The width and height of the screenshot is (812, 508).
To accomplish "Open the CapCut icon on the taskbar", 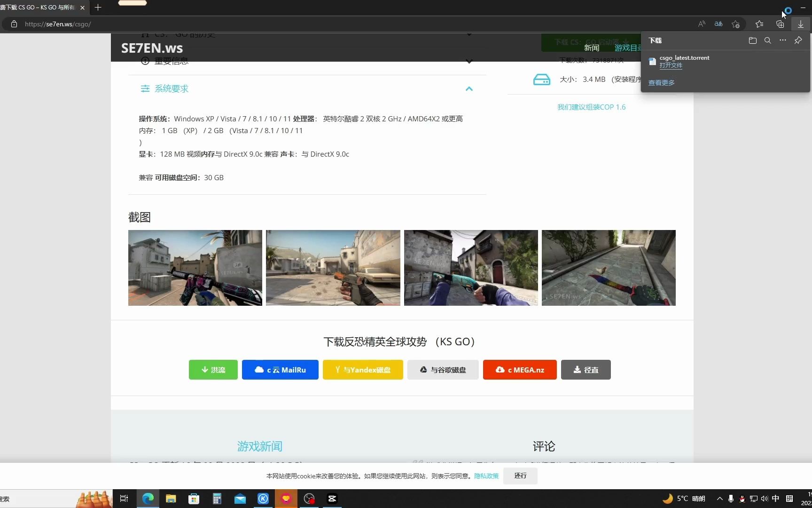I will 332,499.
